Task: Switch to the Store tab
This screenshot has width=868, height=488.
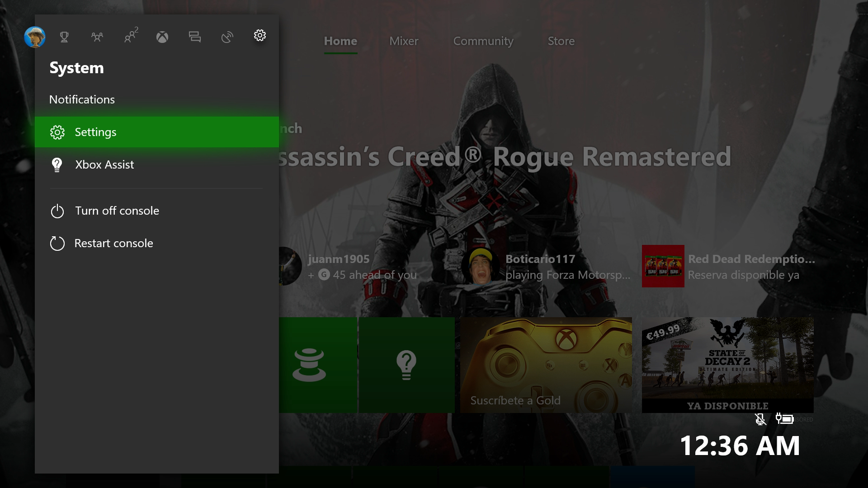Action: (x=561, y=41)
